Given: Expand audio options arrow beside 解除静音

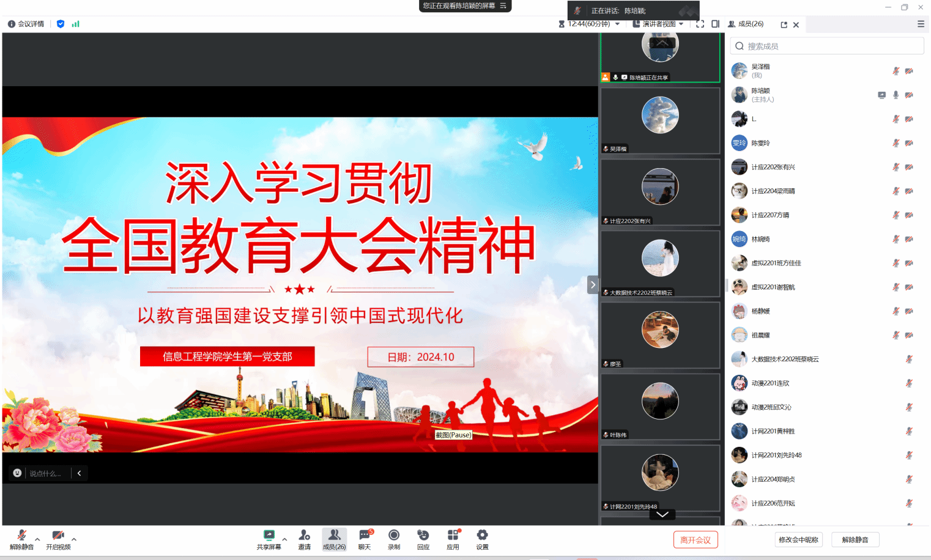Looking at the screenshot, I should click(37, 539).
